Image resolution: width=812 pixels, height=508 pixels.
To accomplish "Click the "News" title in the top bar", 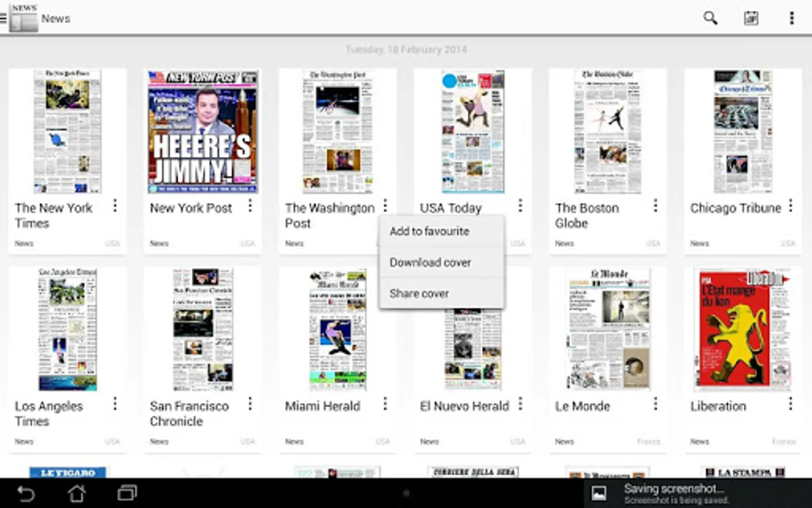I will tap(56, 19).
